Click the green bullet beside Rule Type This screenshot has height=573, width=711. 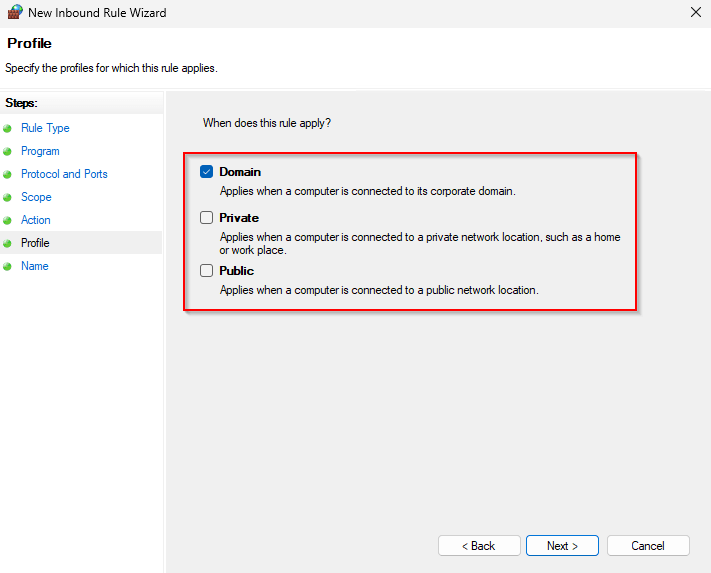coord(8,129)
